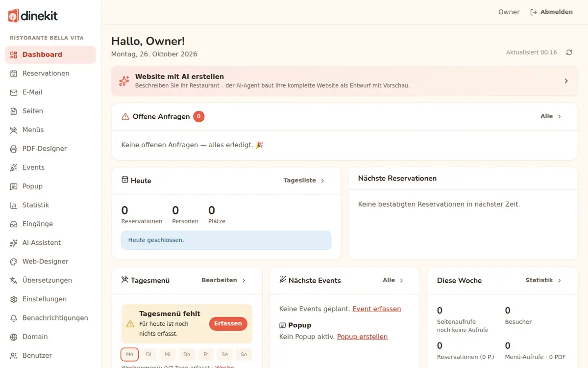Click the Abmelden logout button
Image resolution: width=588 pixels, height=368 pixels.
pyautogui.click(x=552, y=12)
